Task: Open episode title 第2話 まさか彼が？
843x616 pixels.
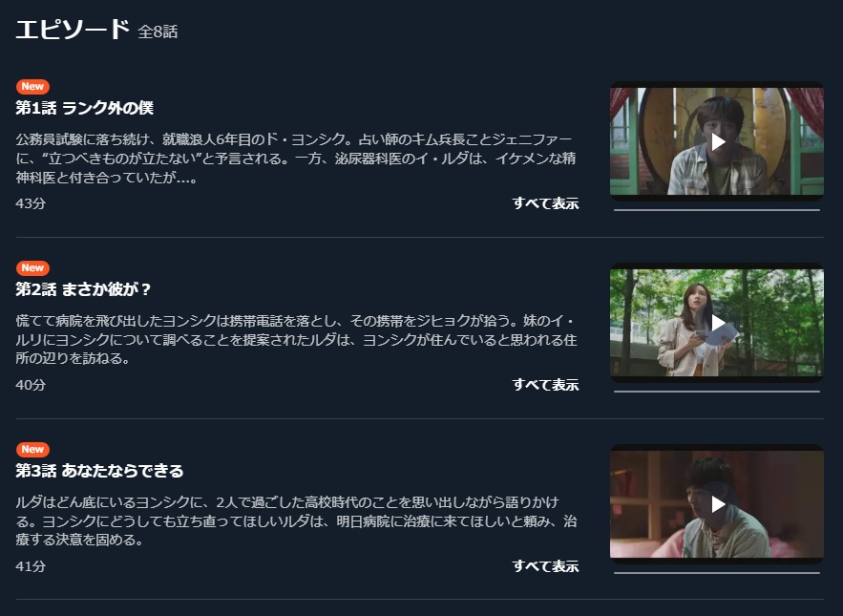Action: coord(83,289)
